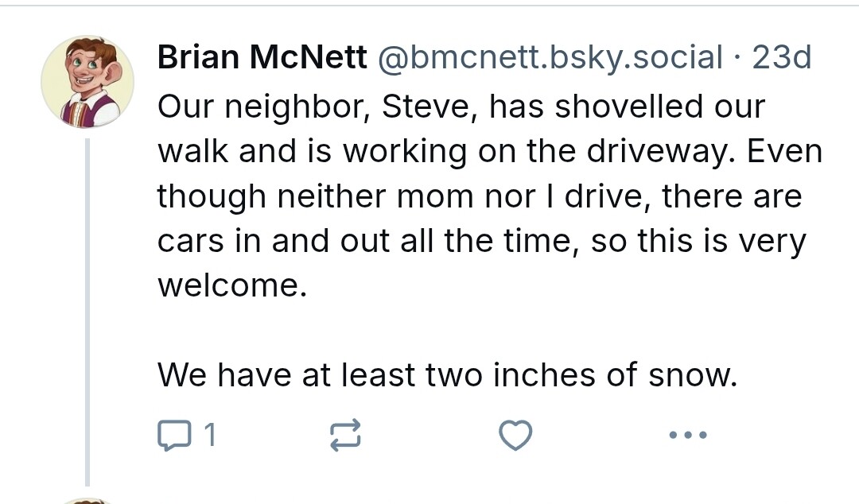Click the word "Steve" in the post
859x504 pixels.
point(426,107)
